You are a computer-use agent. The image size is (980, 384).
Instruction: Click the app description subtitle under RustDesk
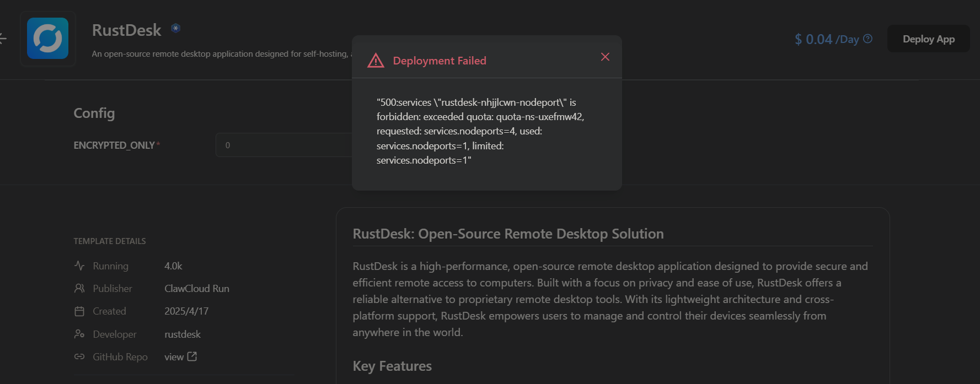click(222, 54)
